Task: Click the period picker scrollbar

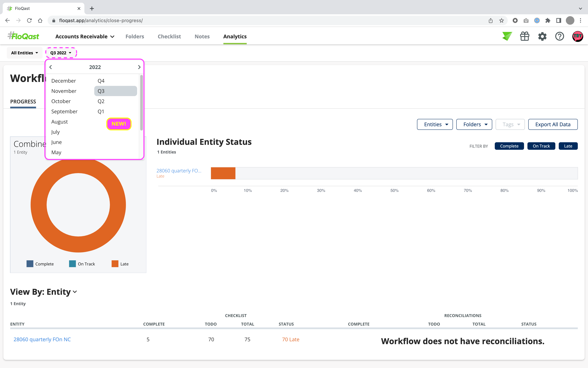Action: (141, 103)
